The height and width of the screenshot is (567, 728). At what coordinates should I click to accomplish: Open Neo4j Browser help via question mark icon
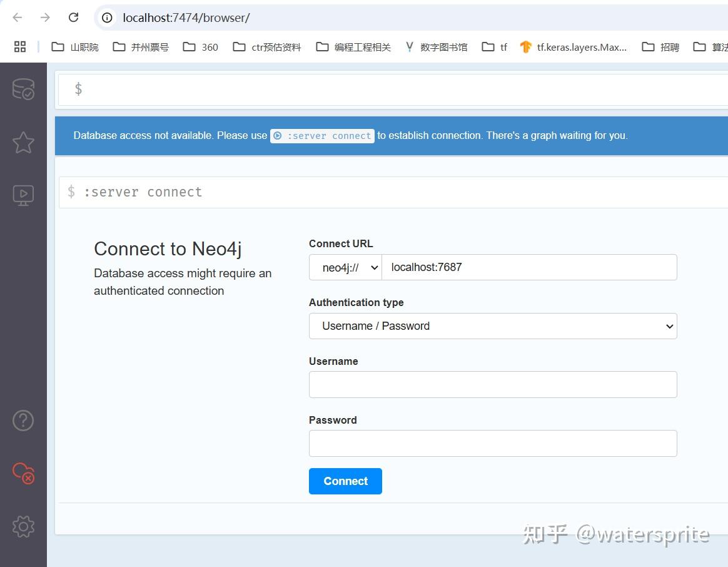[23, 420]
